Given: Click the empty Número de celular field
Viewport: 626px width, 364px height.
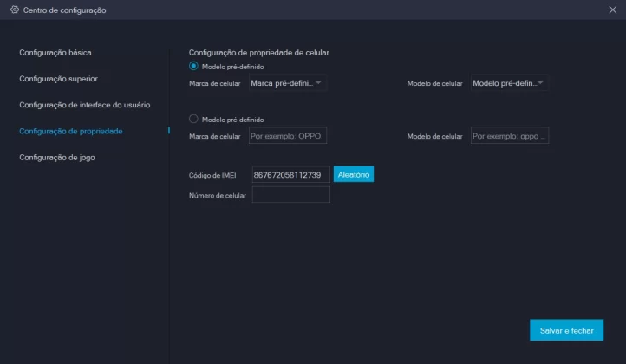Looking at the screenshot, I should coord(290,196).
